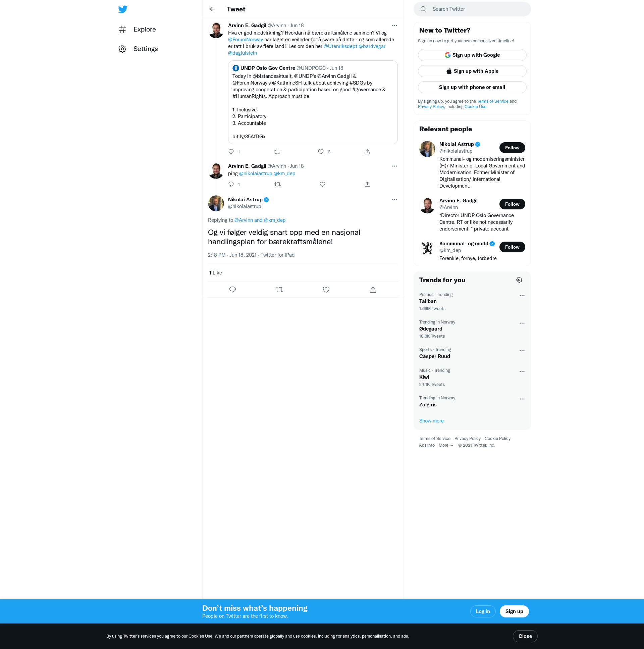Open more options on the ping tweet
Viewport: 644px width, 649px height.
(x=394, y=166)
